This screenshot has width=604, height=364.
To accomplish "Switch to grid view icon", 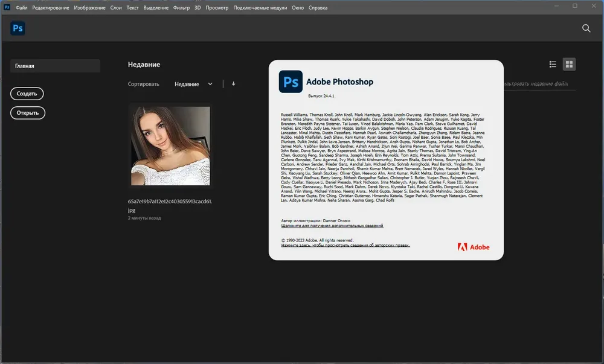I will click(569, 64).
